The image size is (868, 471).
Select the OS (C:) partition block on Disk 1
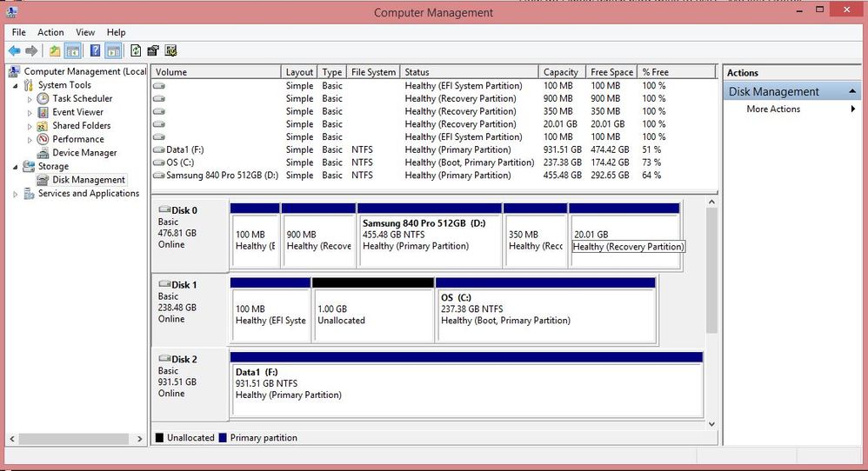[545, 310]
